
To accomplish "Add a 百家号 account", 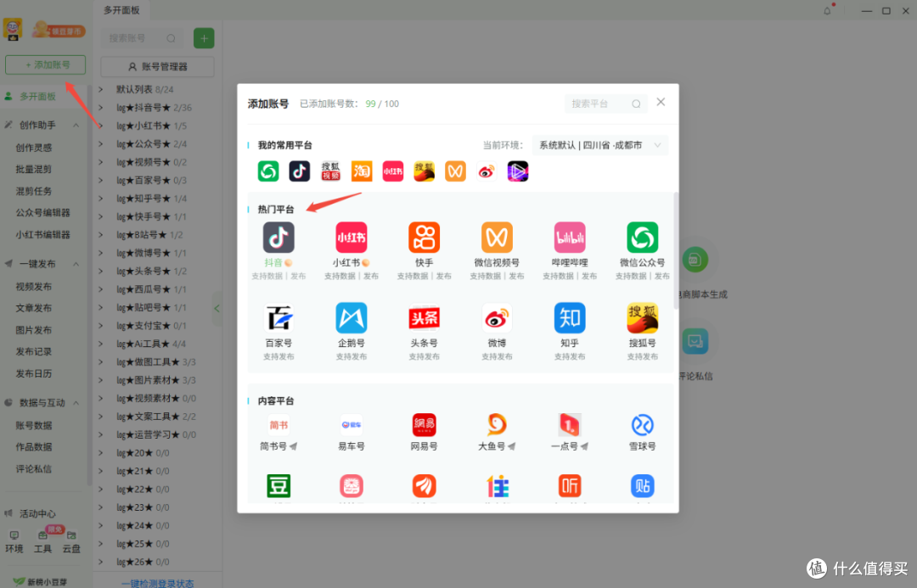I will [278, 318].
